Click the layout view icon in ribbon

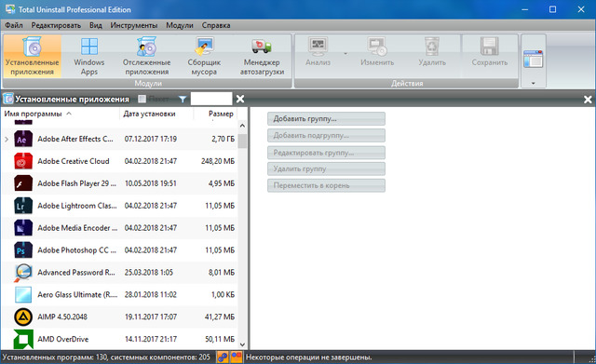point(533,59)
